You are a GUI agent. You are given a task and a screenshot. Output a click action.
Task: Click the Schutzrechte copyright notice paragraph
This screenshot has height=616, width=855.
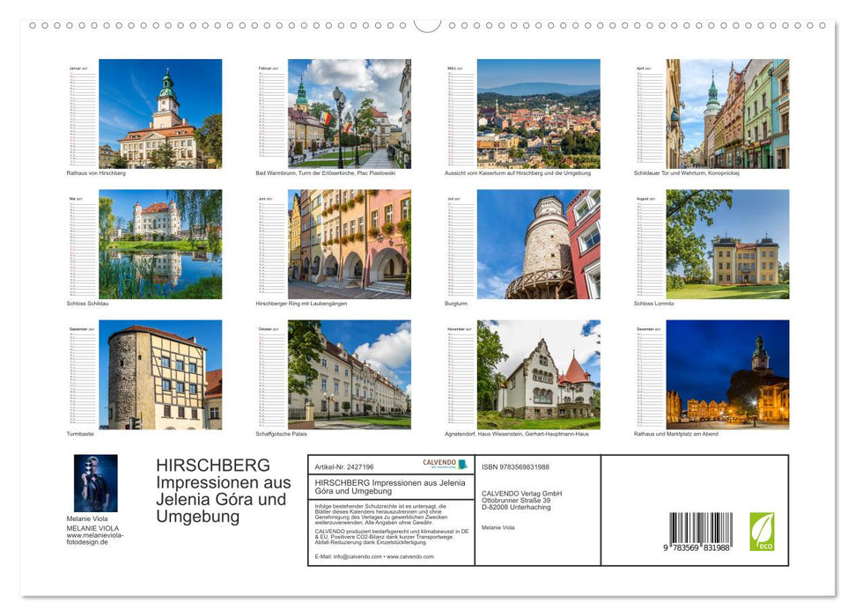pyautogui.click(x=381, y=514)
